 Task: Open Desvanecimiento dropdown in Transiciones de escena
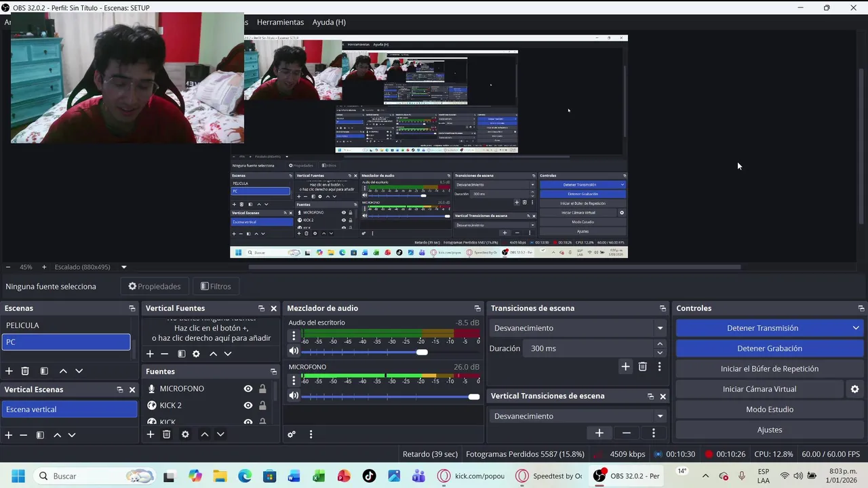tap(579, 328)
